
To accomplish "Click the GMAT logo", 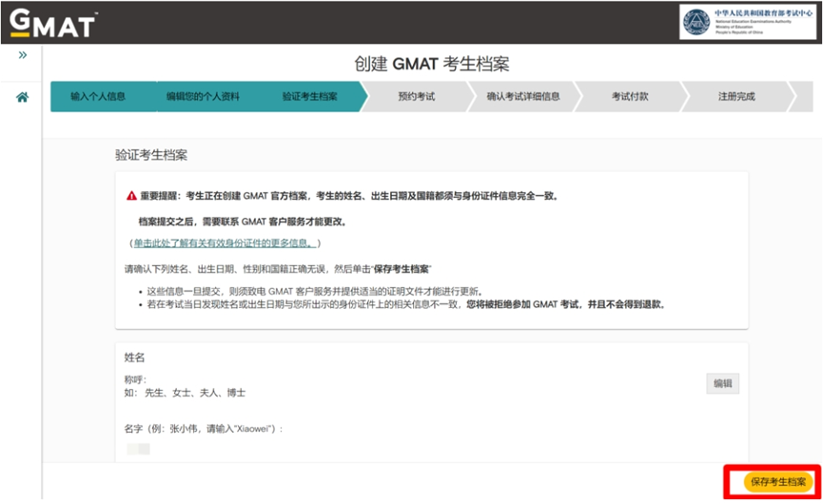I will click(52, 23).
